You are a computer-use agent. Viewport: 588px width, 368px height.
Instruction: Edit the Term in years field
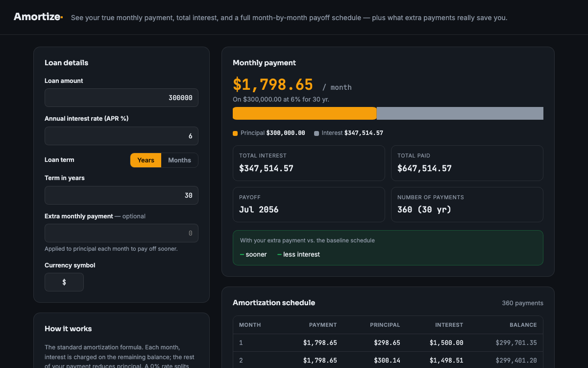[x=122, y=195]
